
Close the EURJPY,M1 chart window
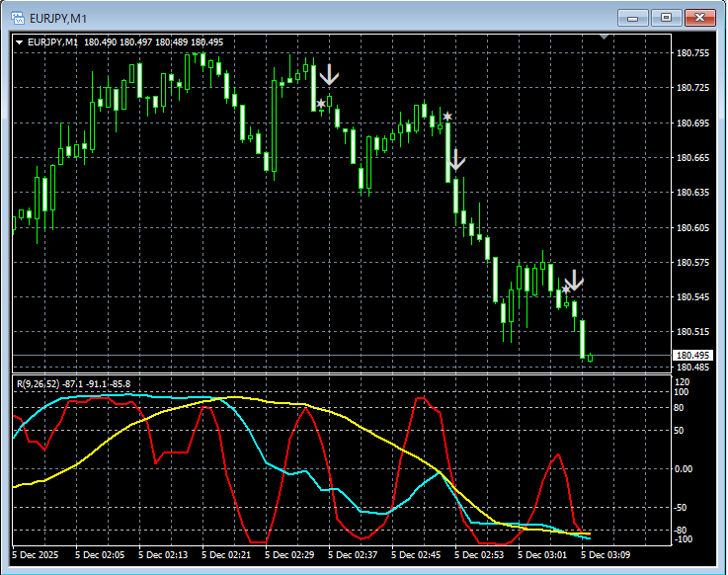[x=698, y=17]
